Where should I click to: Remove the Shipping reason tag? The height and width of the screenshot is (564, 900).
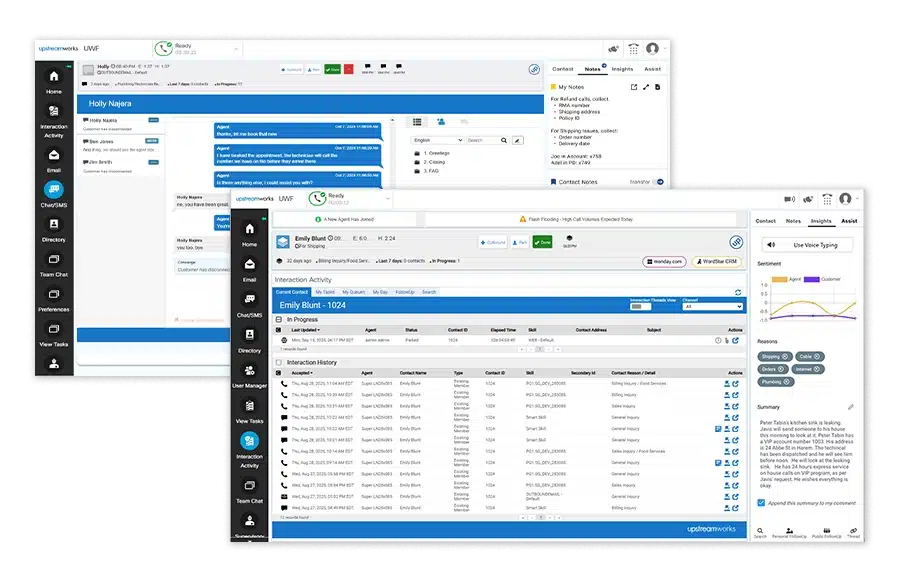point(784,356)
